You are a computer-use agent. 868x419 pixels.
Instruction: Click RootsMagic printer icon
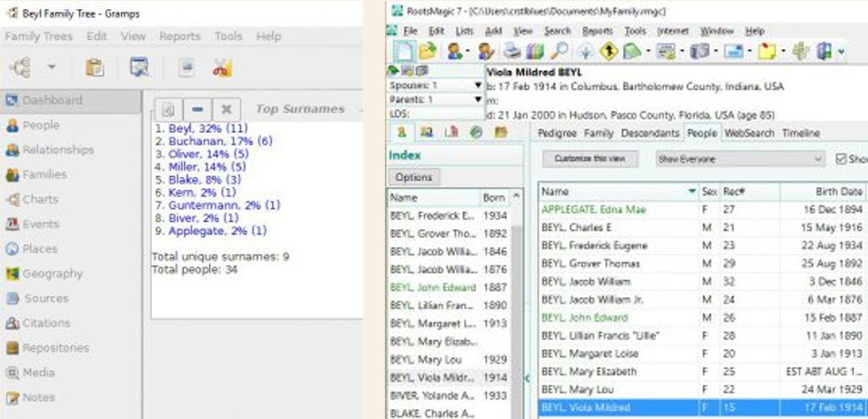click(511, 52)
